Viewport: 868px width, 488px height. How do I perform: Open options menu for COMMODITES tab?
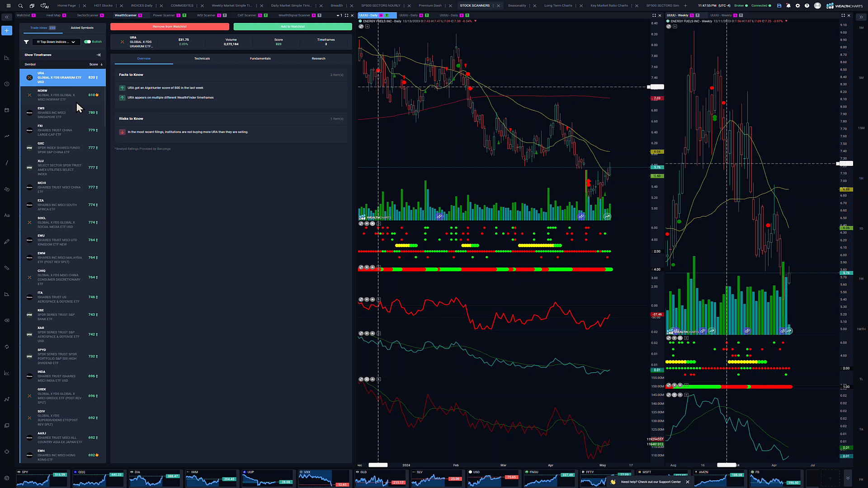[x=197, y=6]
